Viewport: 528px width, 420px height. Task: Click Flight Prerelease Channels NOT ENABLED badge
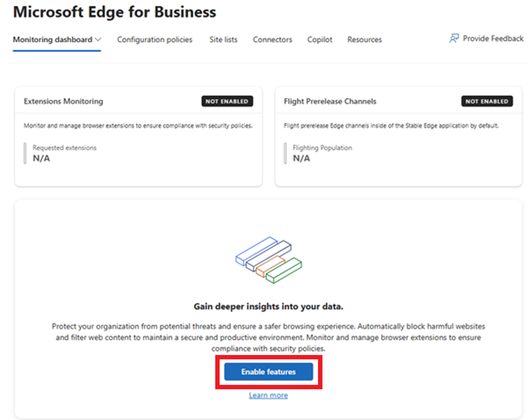coord(487,101)
